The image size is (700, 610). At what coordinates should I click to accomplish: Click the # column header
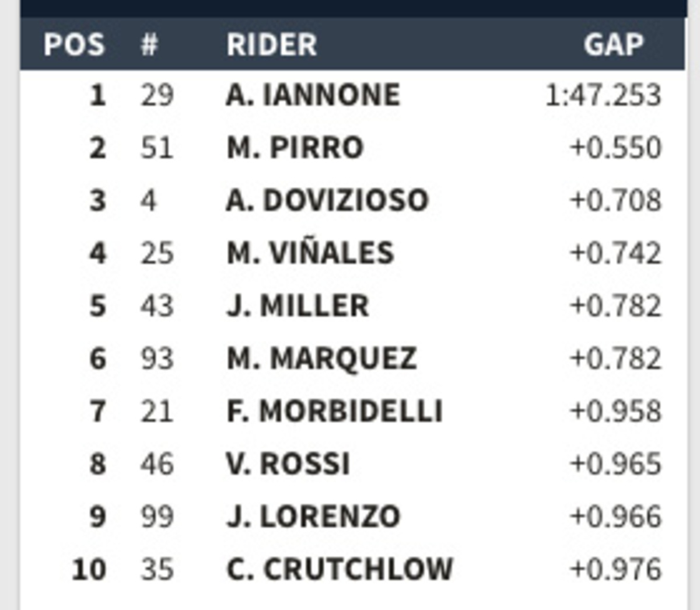click(x=149, y=44)
